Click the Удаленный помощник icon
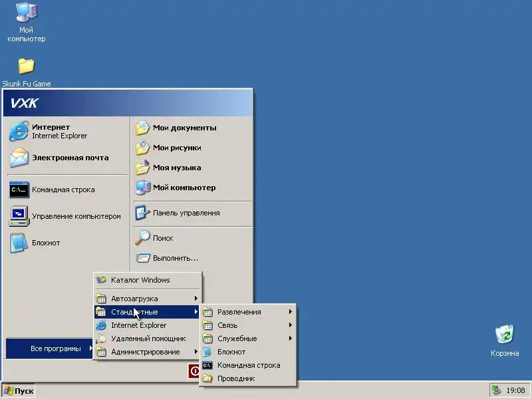 [x=101, y=338]
